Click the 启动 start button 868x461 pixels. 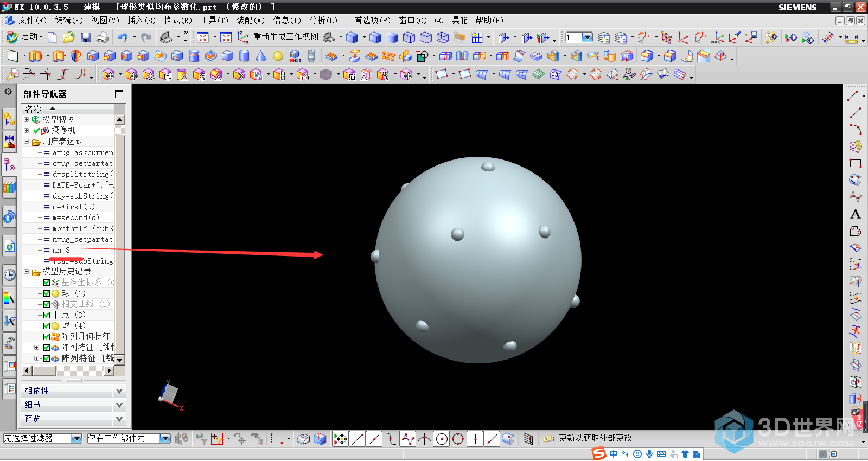pyautogui.click(x=24, y=37)
